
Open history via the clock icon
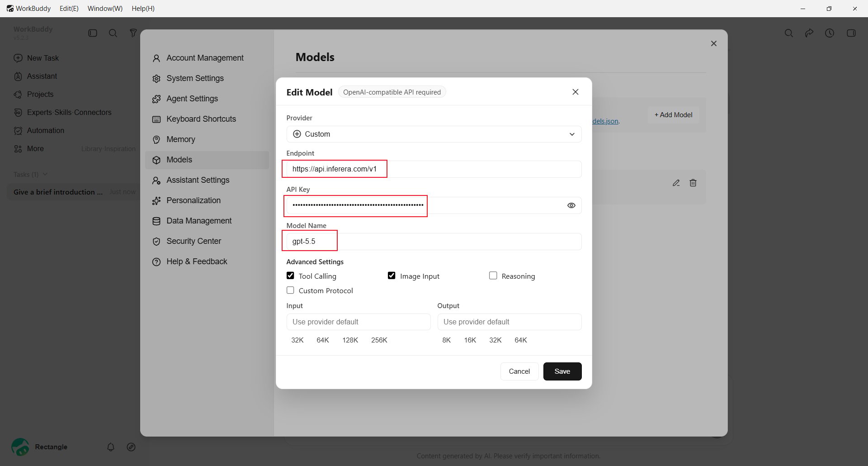[830, 33]
